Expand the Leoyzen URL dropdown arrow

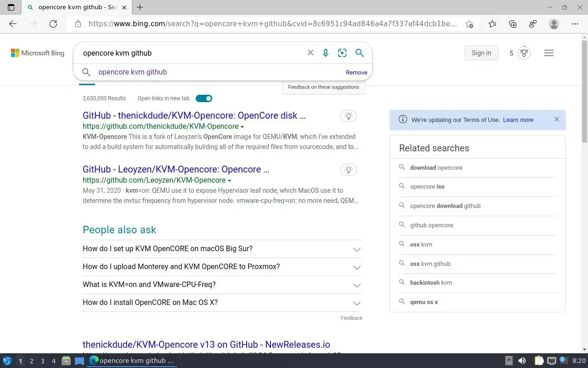(229, 180)
